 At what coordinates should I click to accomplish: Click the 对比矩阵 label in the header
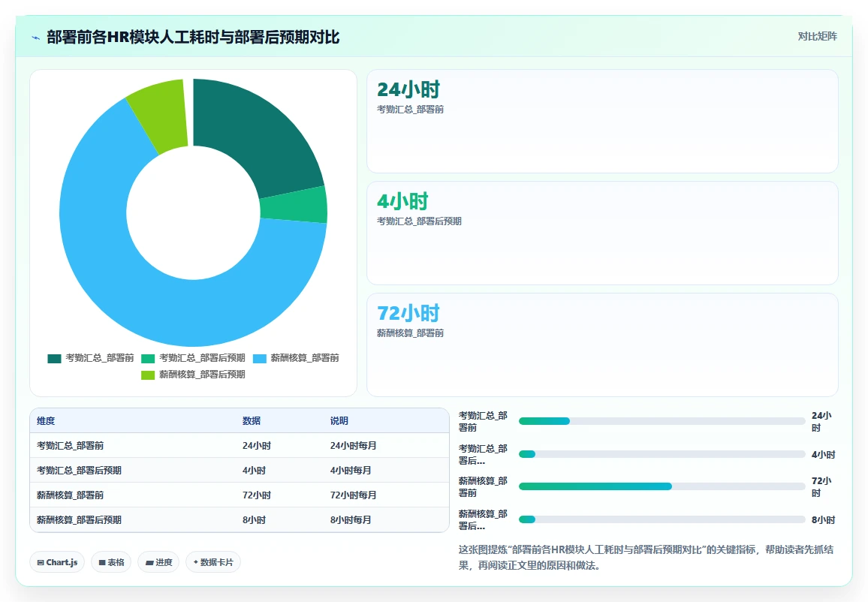point(817,37)
